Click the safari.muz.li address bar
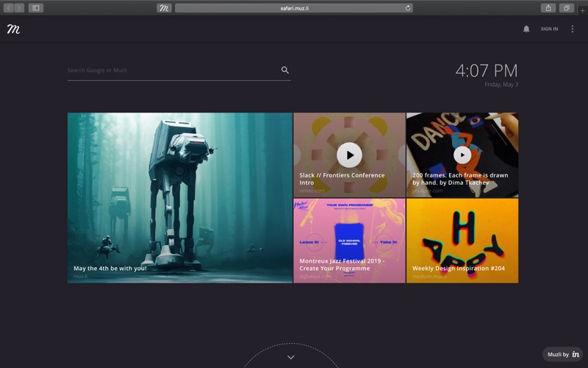 294,8
